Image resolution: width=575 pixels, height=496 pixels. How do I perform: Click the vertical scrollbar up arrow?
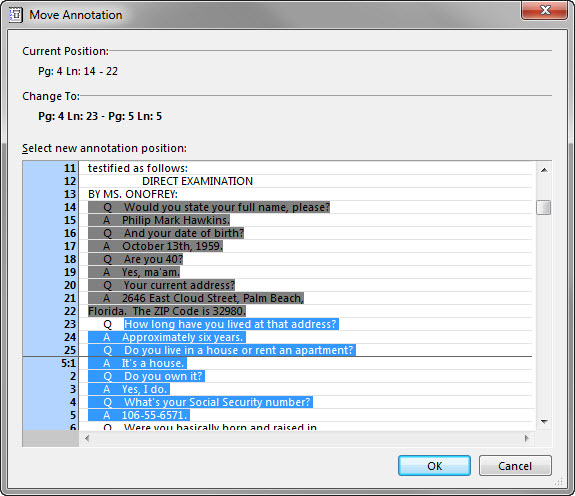point(544,170)
